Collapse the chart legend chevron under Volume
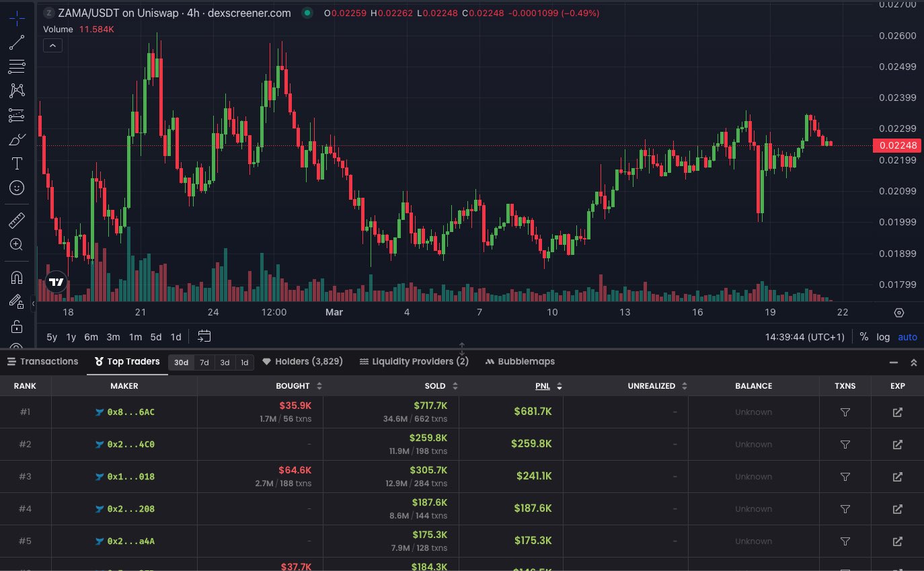This screenshot has width=924, height=571. coord(52,45)
